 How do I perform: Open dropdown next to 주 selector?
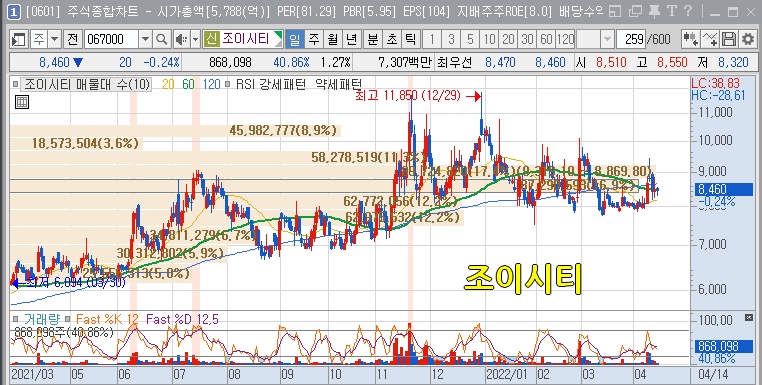tap(54, 39)
